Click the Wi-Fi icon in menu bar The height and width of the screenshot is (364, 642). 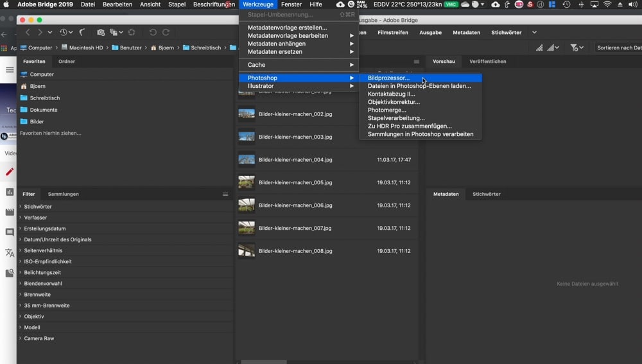pos(607,4)
